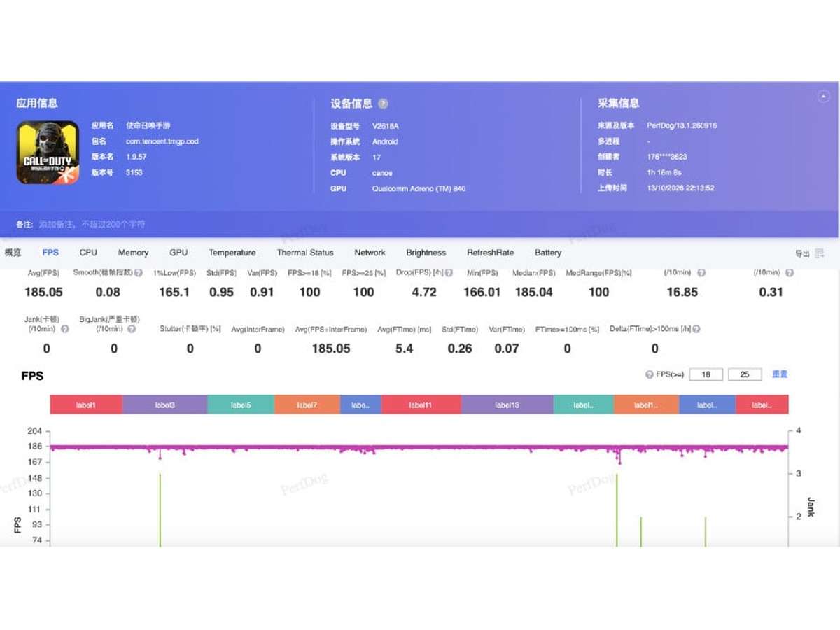Viewport: 840px width, 630px height.
Task: Select the red label1 segment
Action: click(x=86, y=405)
